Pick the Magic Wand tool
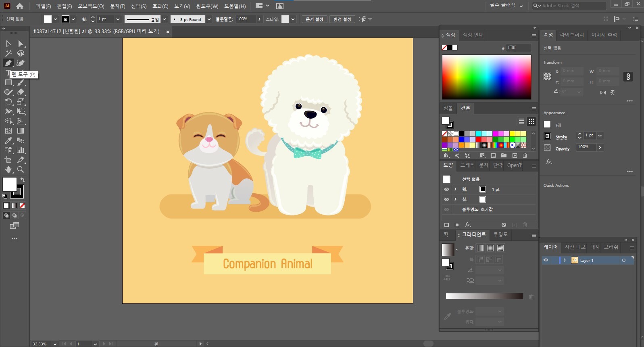The height and width of the screenshot is (347, 644). click(8, 53)
